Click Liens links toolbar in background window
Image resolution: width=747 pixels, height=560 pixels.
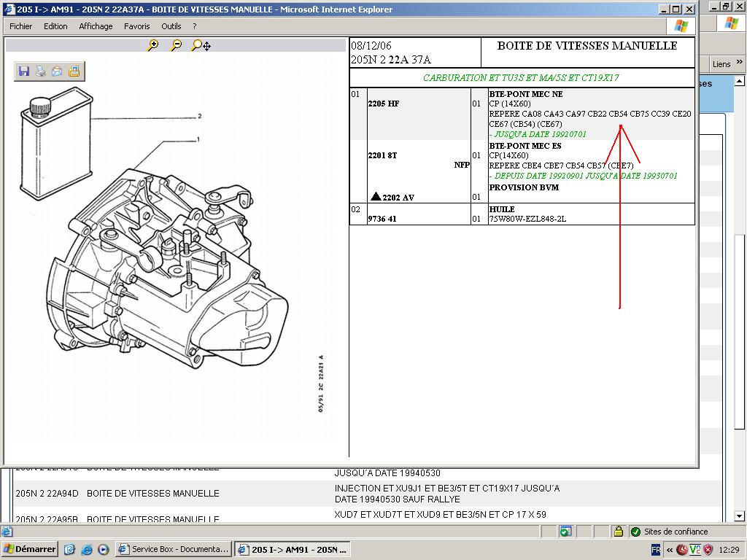click(721, 64)
